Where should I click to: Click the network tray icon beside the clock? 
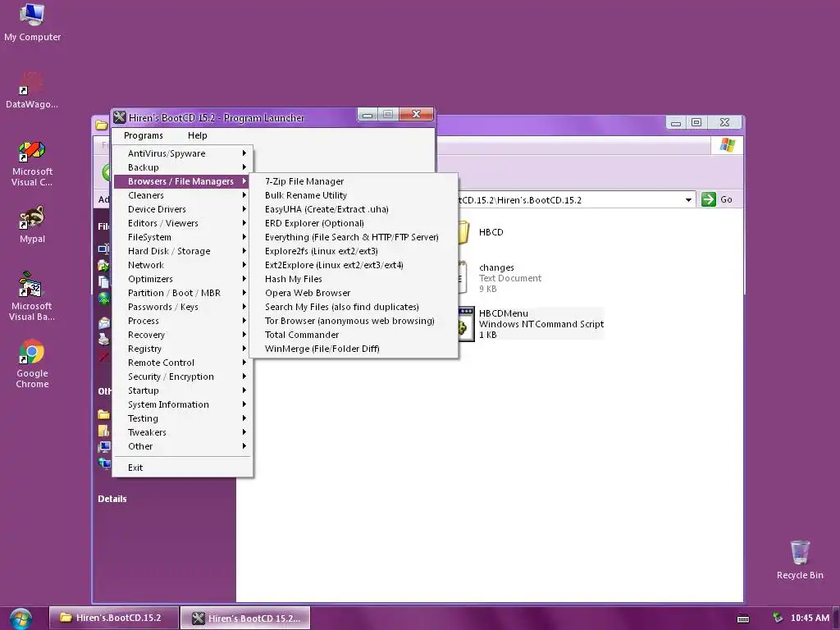pos(778,618)
